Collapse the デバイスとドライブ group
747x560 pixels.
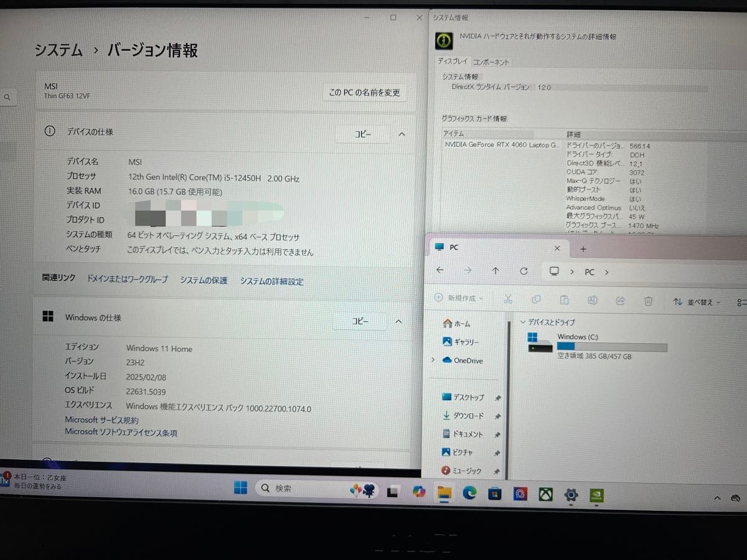point(523,322)
